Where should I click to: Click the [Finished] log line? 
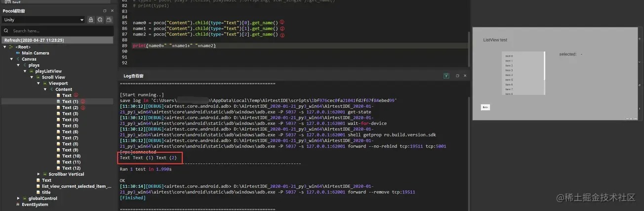[133, 198]
